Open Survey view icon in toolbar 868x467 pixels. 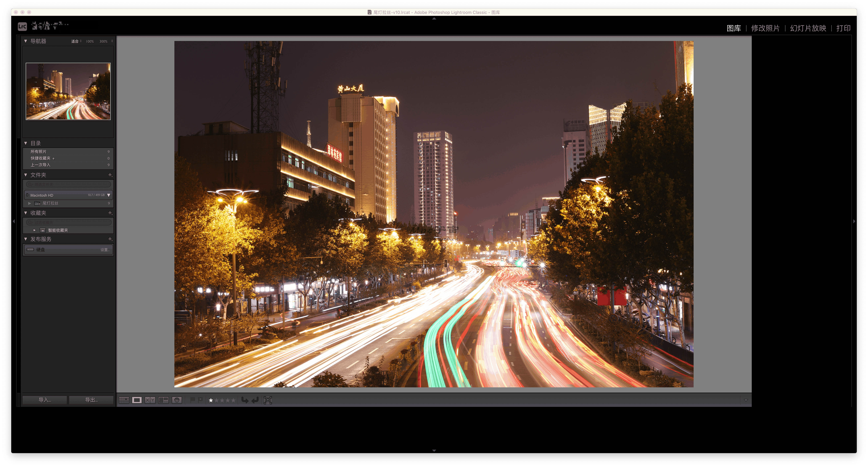[163, 400]
